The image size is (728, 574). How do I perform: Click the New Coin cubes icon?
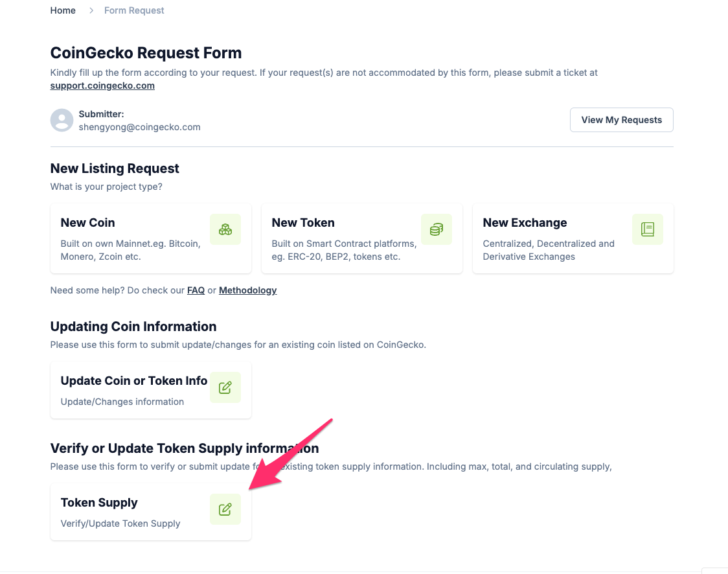(225, 229)
